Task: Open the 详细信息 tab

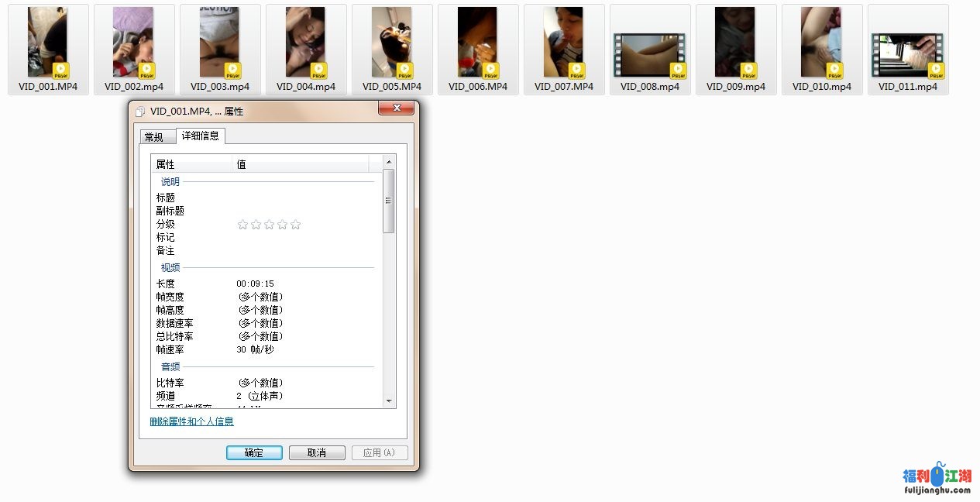Action: click(x=200, y=136)
